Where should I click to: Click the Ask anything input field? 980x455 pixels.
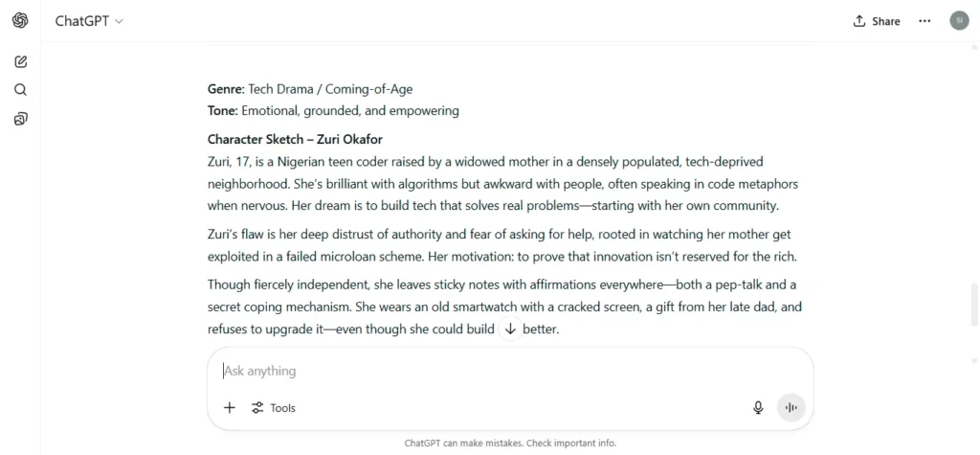509,371
